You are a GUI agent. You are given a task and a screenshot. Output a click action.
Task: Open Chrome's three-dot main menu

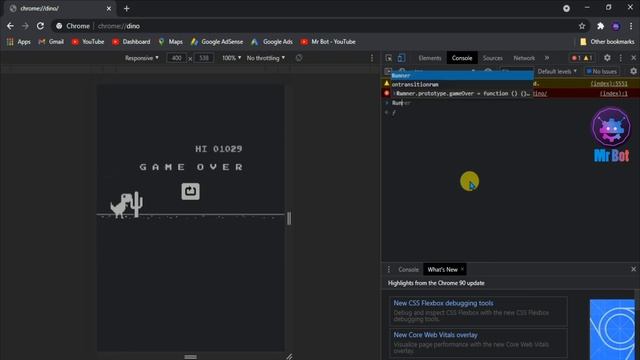631,26
